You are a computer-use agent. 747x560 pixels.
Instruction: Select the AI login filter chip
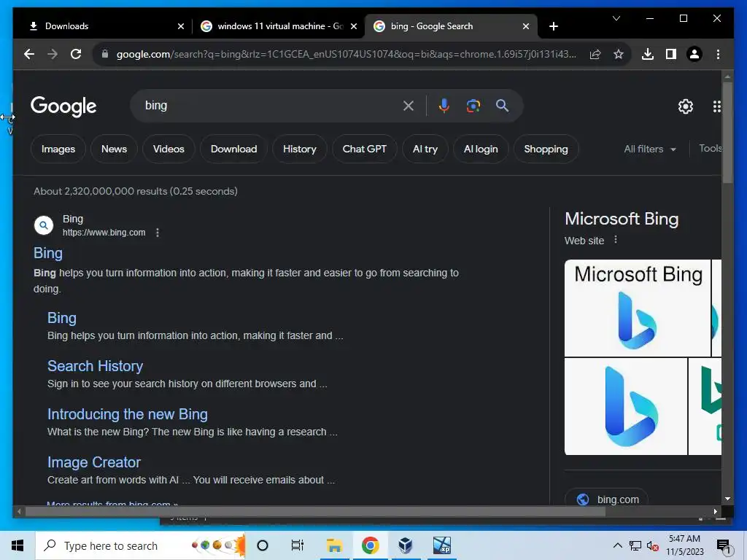[x=481, y=149]
